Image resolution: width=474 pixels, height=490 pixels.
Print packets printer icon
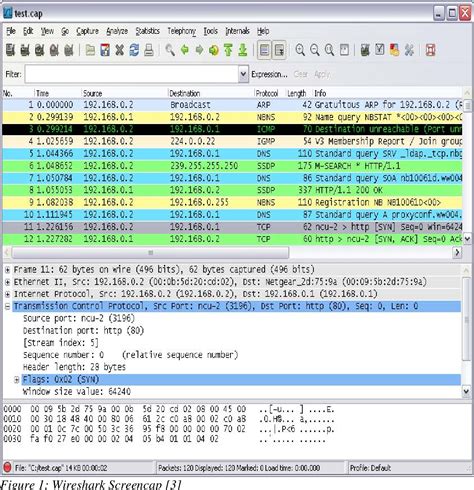tap(149, 50)
